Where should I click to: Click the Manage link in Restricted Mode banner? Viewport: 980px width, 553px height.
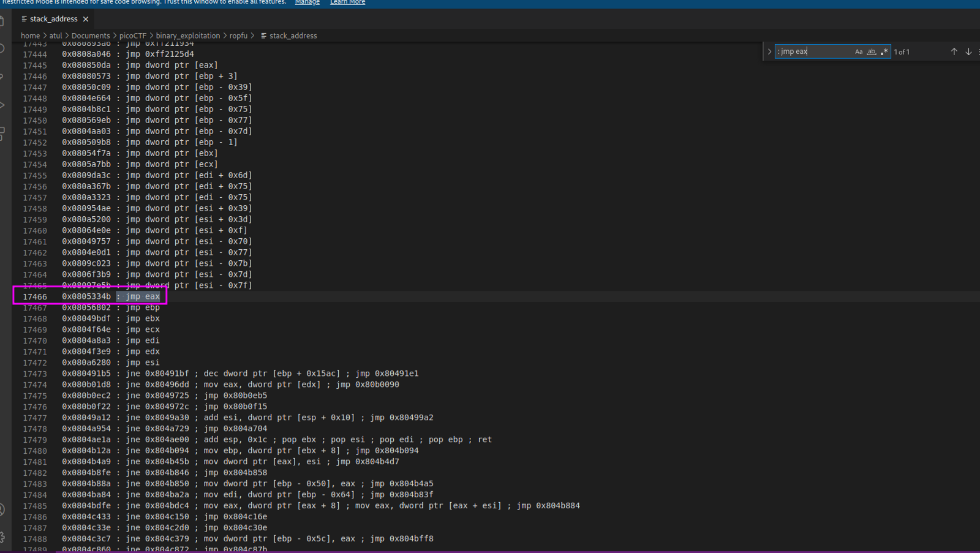[307, 2]
